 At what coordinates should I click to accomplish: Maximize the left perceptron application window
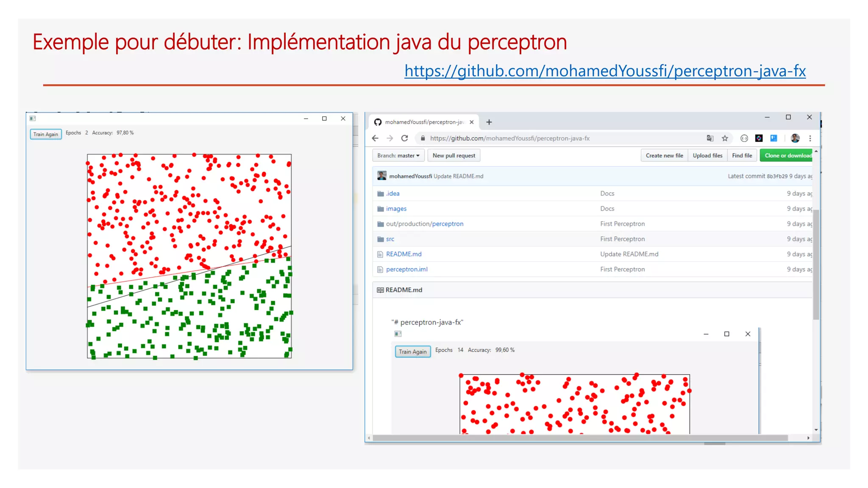[x=324, y=119]
